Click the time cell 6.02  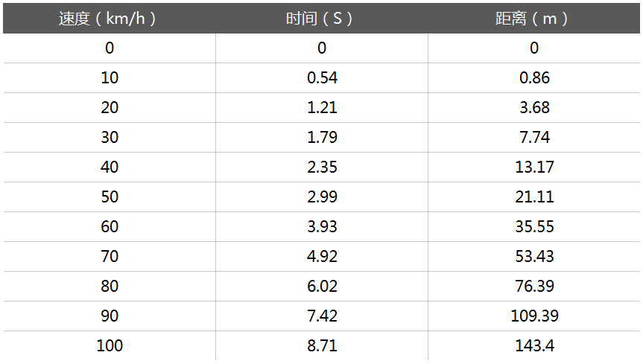(322, 287)
